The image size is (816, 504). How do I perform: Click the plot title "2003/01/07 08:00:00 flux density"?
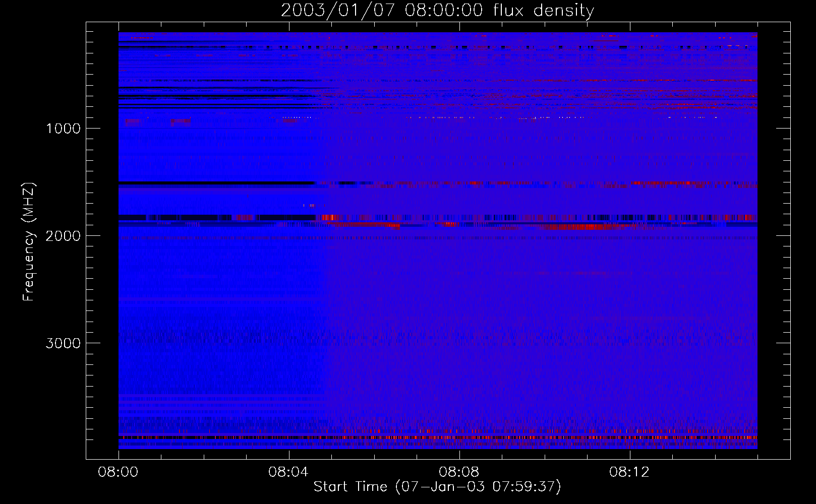[x=437, y=11]
